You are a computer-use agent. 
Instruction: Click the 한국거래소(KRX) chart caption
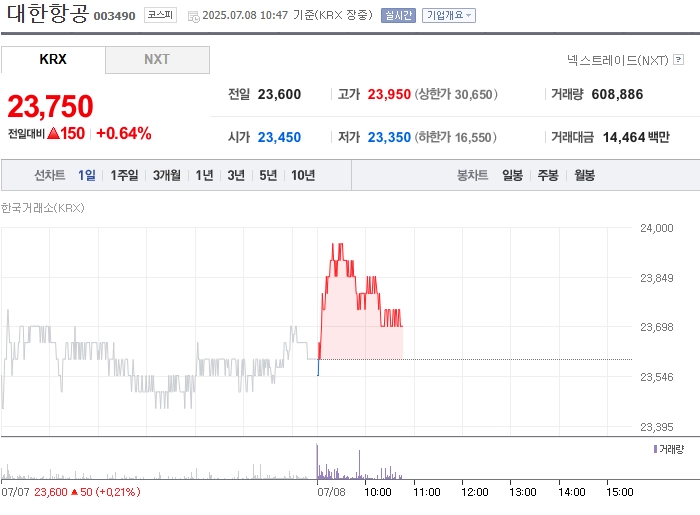pos(42,208)
